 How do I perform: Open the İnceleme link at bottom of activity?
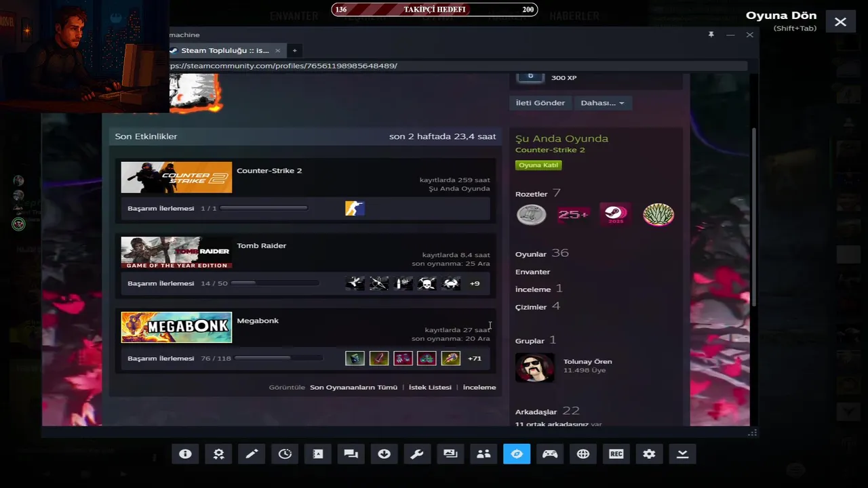click(479, 388)
